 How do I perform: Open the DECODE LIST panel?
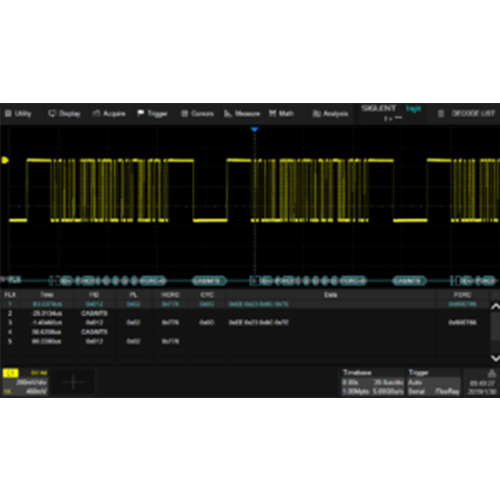tap(467, 114)
